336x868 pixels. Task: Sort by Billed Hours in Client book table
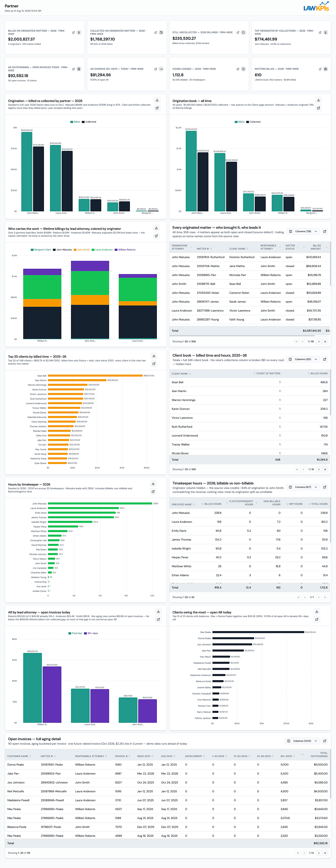tap(318, 373)
